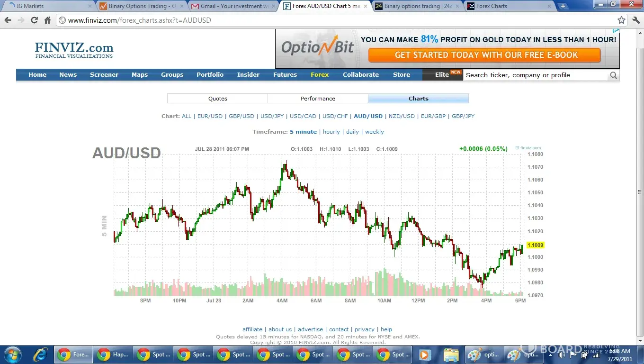Open the USD/JPY chart link
The image size is (644, 364).
[x=272, y=116]
